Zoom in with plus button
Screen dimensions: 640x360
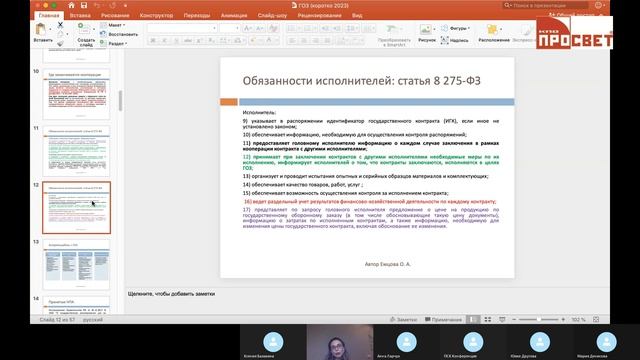(x=563, y=320)
